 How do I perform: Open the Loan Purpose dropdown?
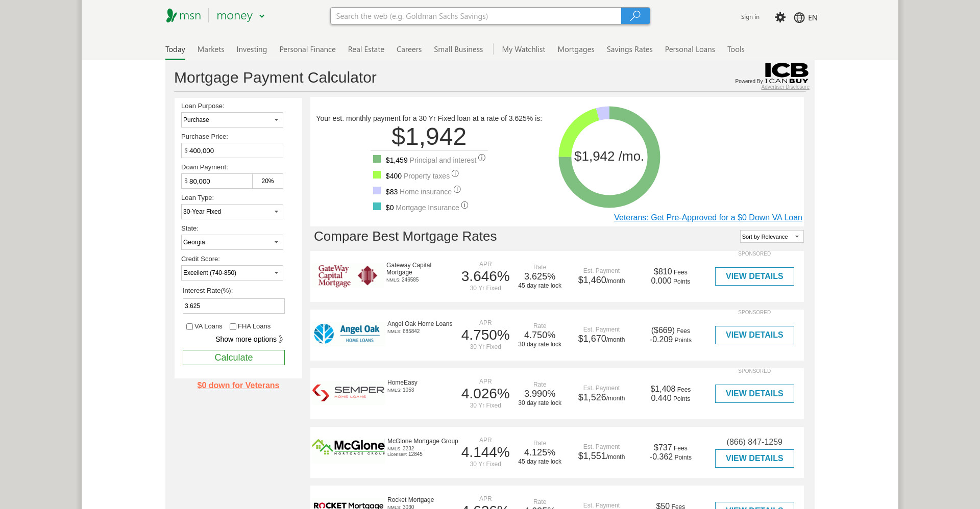[232, 120]
